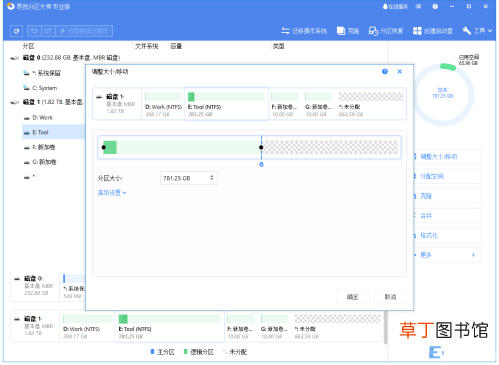Image resolution: width=499 pixels, height=365 pixels.
Task: Select G: 新加卷 block in the dialog
Action: tap(319, 104)
